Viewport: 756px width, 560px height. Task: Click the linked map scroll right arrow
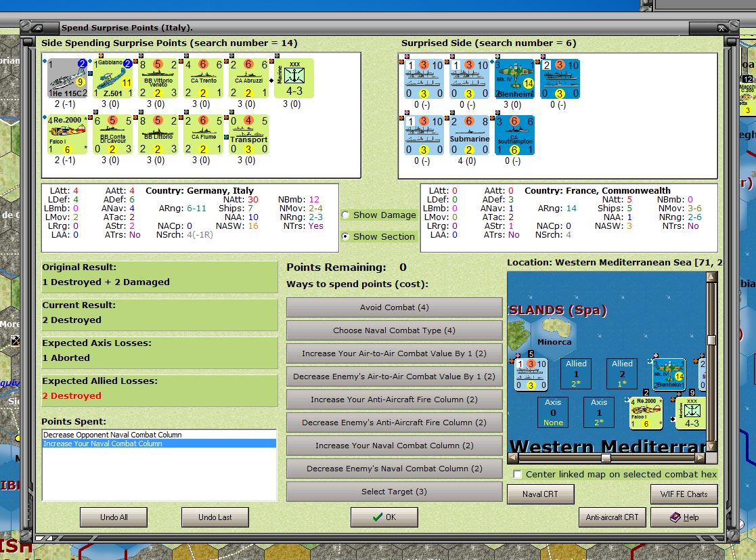(x=700, y=458)
